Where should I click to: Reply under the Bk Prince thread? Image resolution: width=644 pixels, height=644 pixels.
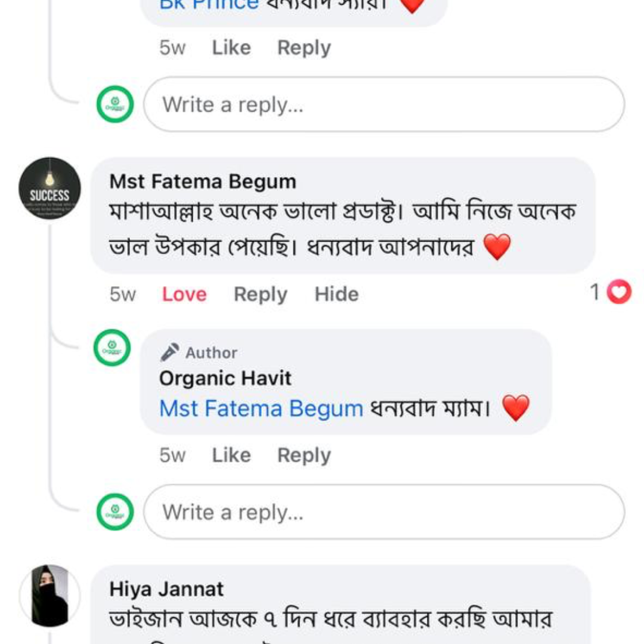[x=304, y=48]
